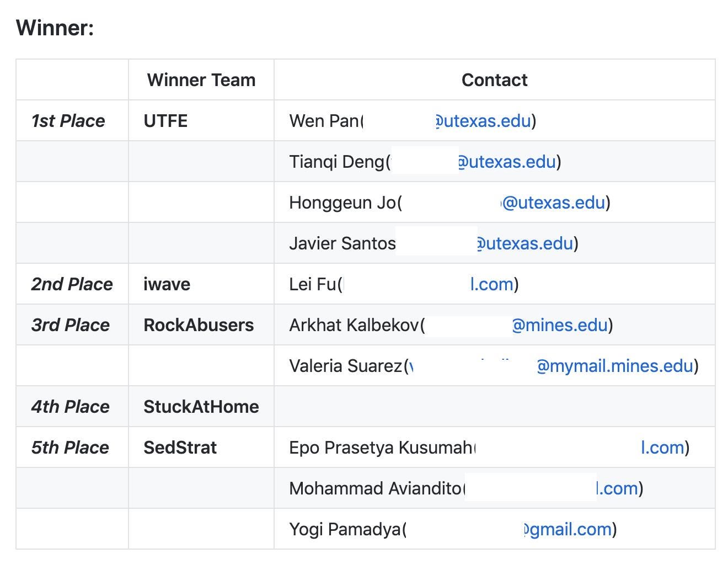Open Yogi Pamadya's gmail.com email link
This screenshot has width=728, height=564.
pyautogui.click(x=568, y=529)
